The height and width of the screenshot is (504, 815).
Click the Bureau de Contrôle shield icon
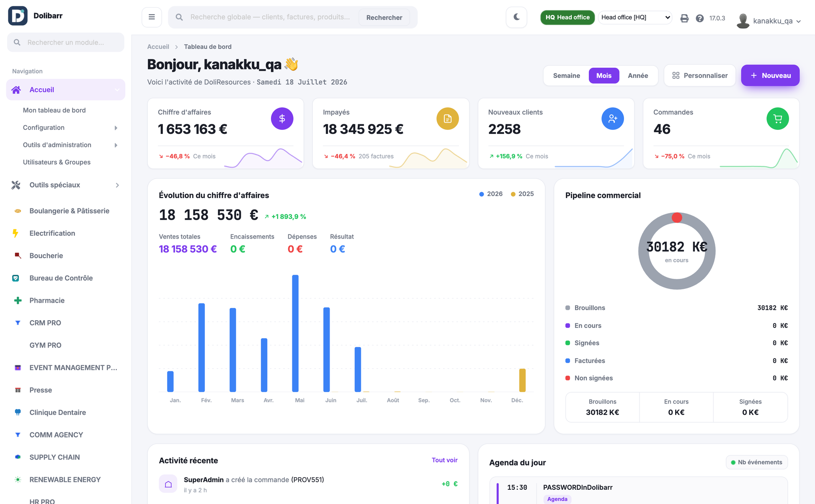tap(15, 278)
